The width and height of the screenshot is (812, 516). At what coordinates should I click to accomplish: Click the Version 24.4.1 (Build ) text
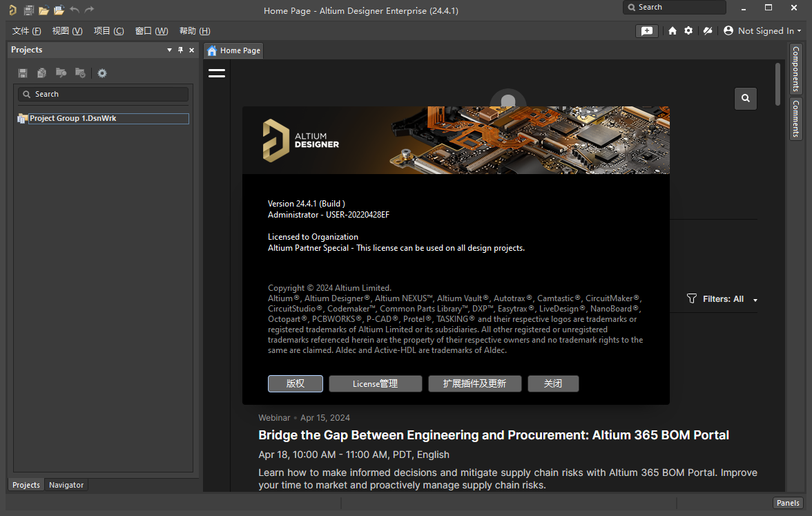306,204
